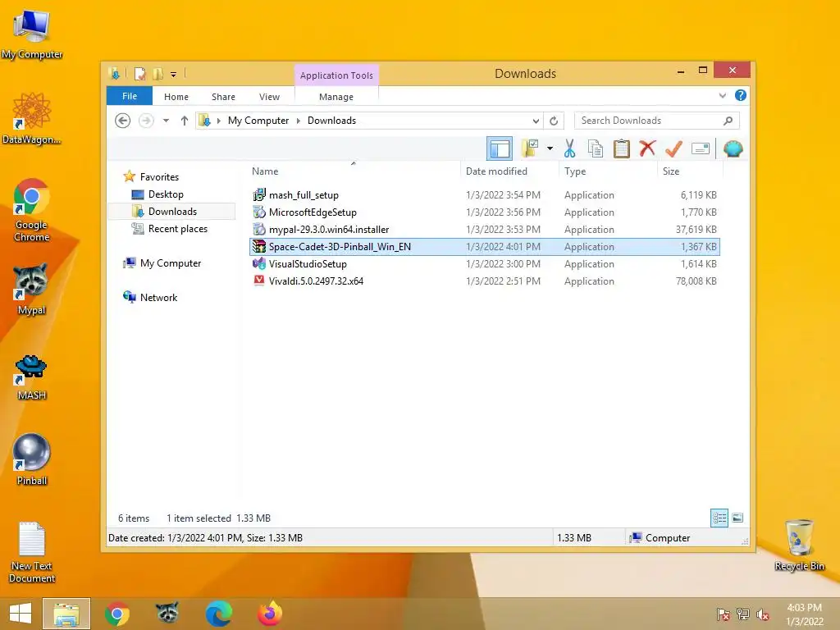Image resolution: width=840 pixels, height=630 pixels.
Task: Sort by the Size column header
Action: tap(690, 171)
